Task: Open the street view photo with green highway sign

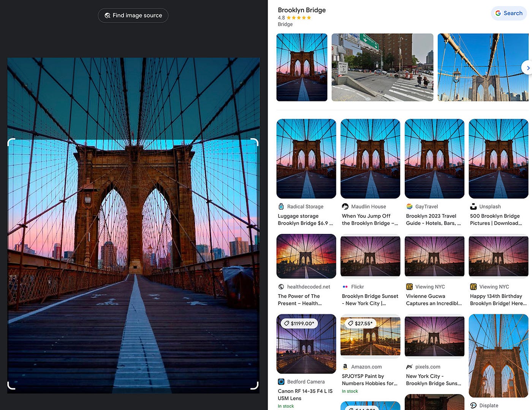Action: click(382, 67)
